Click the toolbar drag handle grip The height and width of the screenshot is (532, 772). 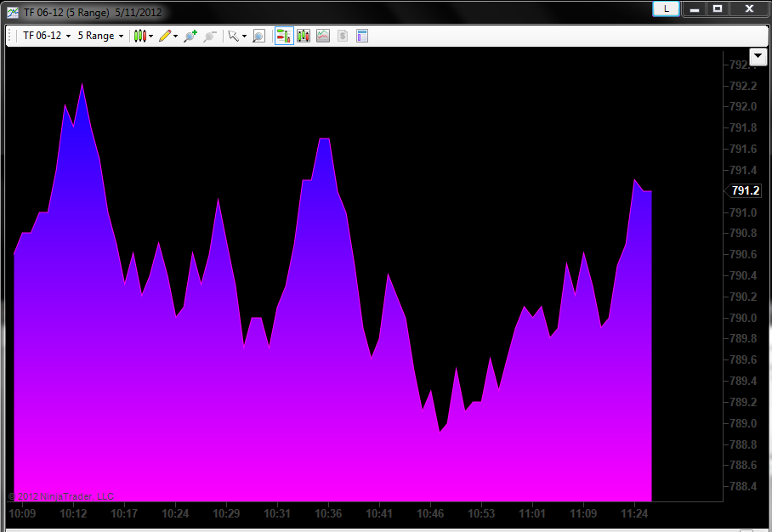click(10, 36)
